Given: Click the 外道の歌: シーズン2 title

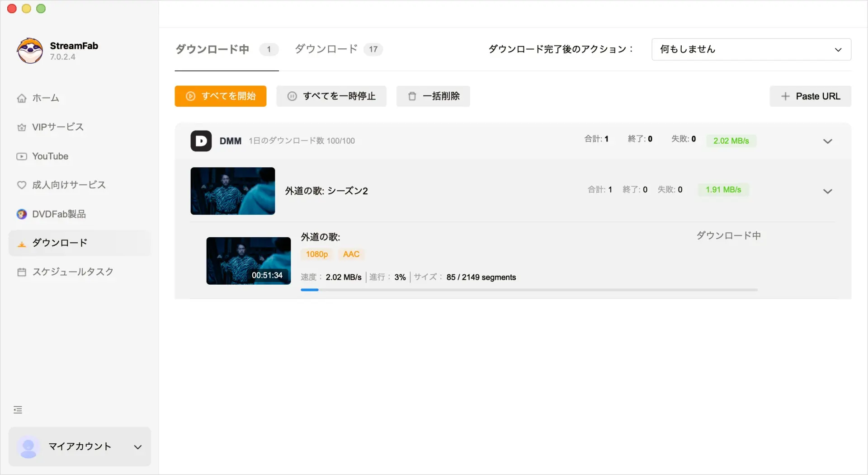Looking at the screenshot, I should click(326, 191).
